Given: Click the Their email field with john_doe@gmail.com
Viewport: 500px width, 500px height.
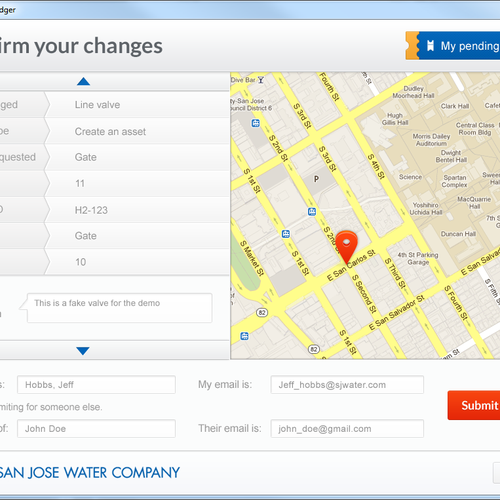Looking at the screenshot, I should [347, 428].
